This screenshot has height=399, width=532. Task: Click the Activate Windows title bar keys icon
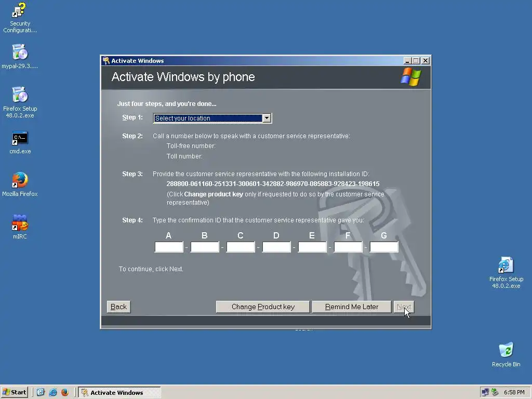(106, 61)
